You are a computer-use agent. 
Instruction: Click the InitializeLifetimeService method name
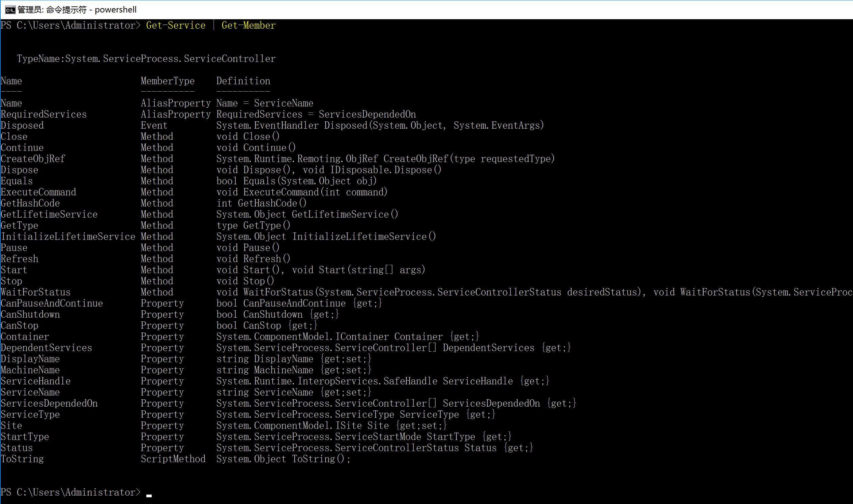point(68,237)
